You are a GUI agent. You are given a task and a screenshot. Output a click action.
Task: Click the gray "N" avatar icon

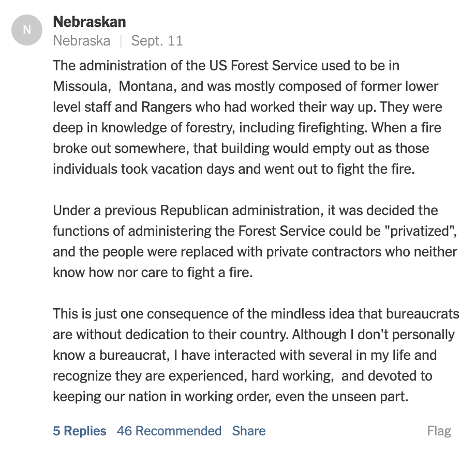tap(27, 30)
